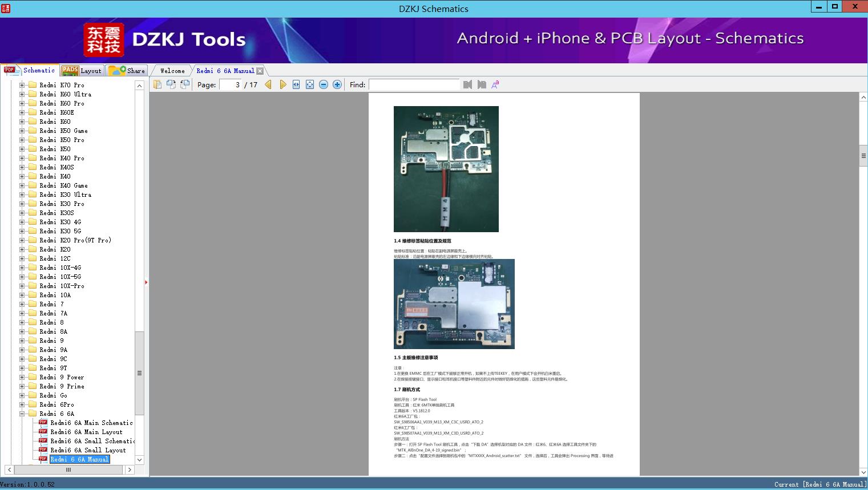Select the Redmi 9 Prime folder
Image resolution: width=868 pixels, height=490 pixels.
(62, 386)
